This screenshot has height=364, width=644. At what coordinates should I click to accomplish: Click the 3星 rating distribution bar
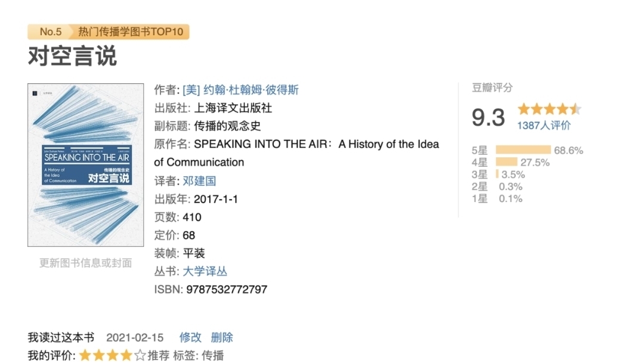[x=497, y=175]
